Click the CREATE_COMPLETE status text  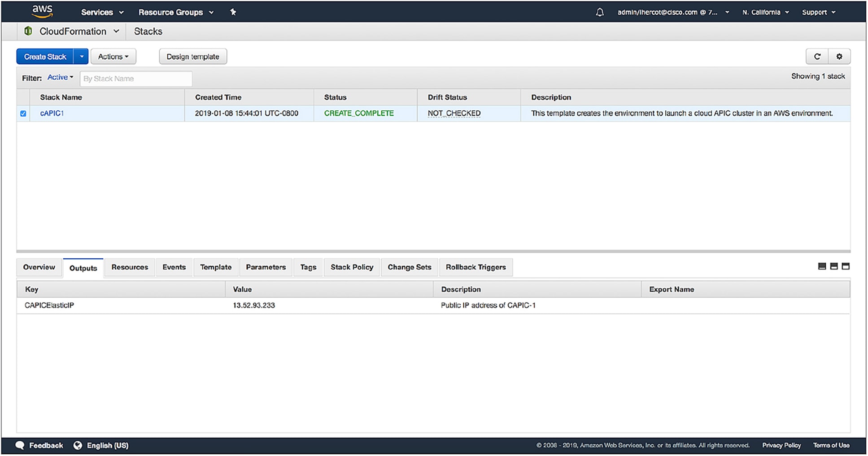click(359, 113)
